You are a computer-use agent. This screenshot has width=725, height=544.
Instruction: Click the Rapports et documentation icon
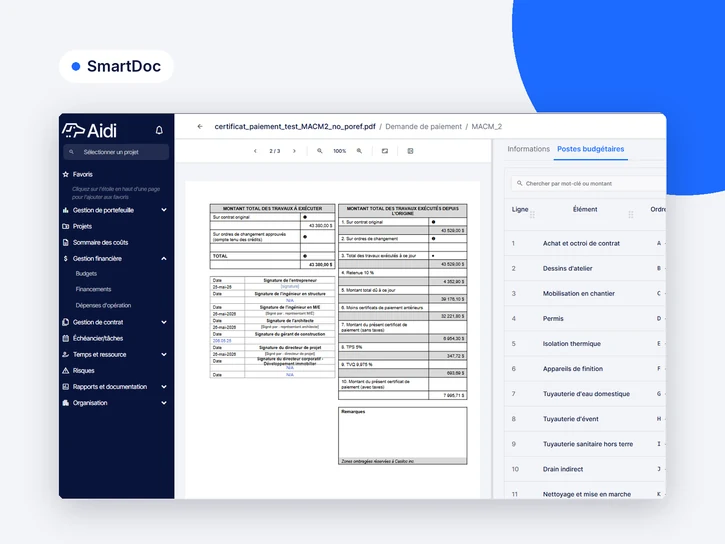[x=66, y=387]
